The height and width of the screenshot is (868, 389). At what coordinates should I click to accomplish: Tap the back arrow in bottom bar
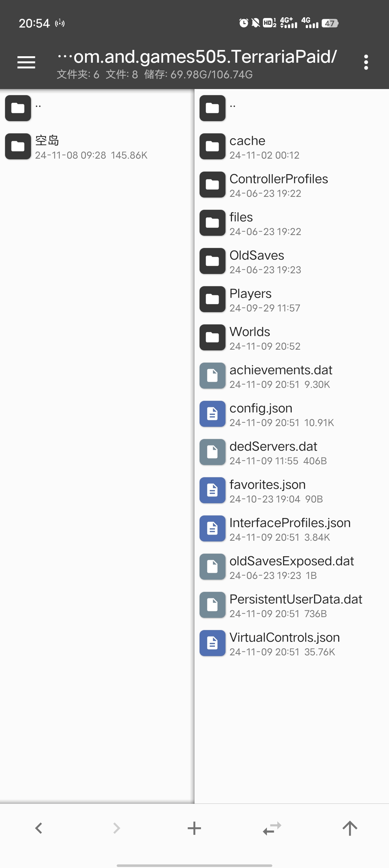[x=39, y=828]
